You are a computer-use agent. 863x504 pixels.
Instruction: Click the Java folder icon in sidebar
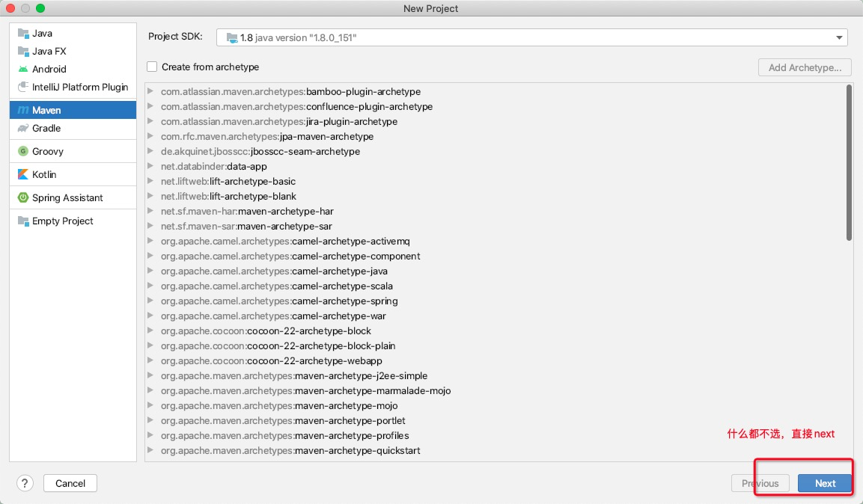[x=23, y=34]
